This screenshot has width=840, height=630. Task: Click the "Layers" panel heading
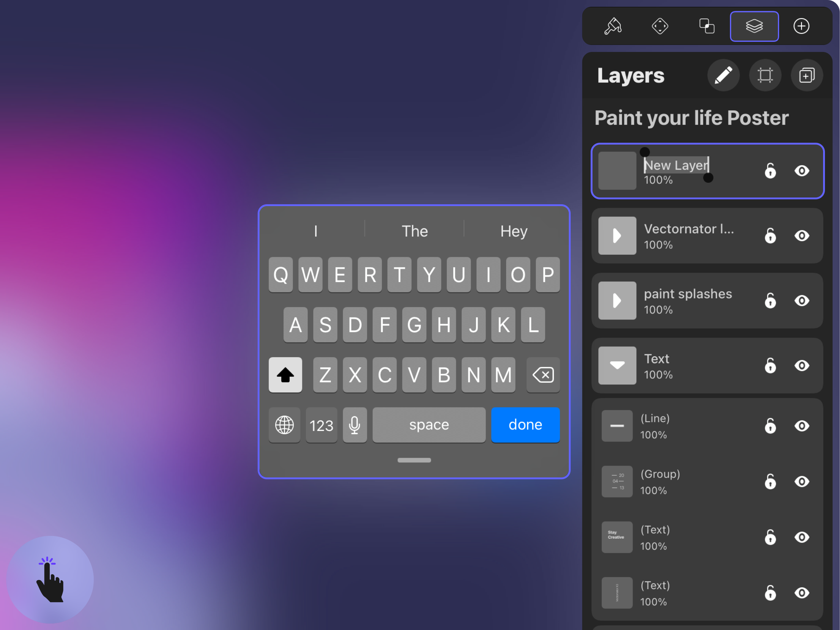coord(631,76)
